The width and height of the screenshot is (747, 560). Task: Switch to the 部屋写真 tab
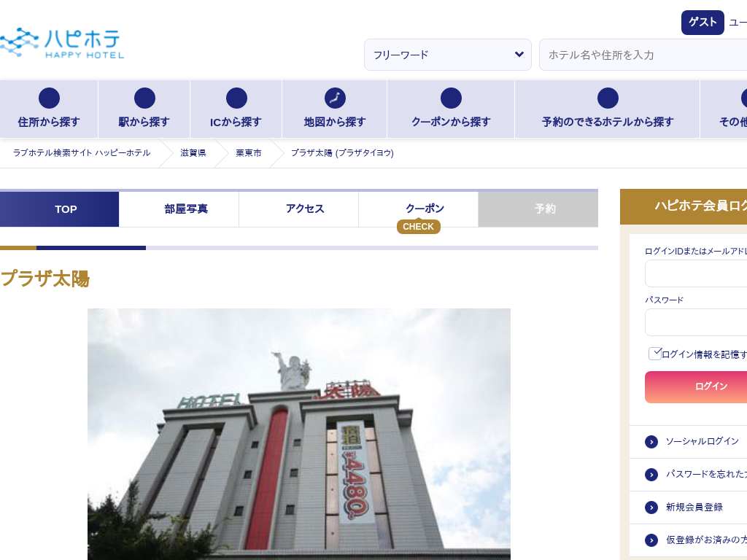pyautogui.click(x=186, y=209)
